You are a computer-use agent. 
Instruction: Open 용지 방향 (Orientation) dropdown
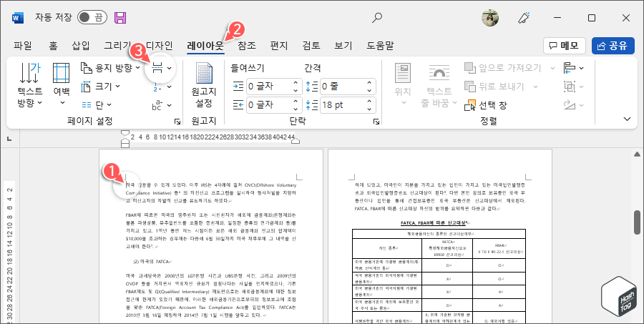coord(110,68)
